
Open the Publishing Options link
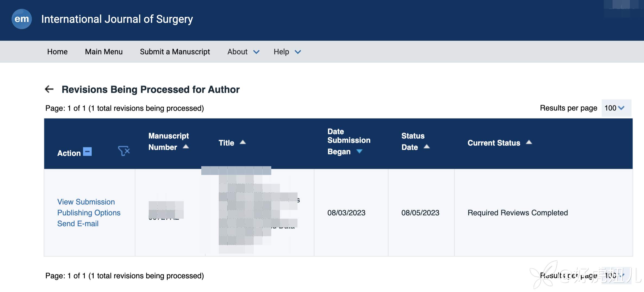coord(89,213)
